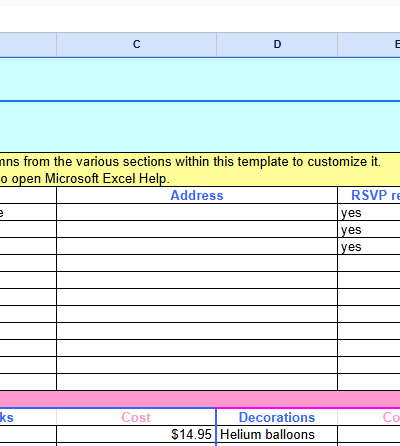Screen dimensions: 400x446
Task: Click the Decorations header cell
Action: [x=277, y=417]
